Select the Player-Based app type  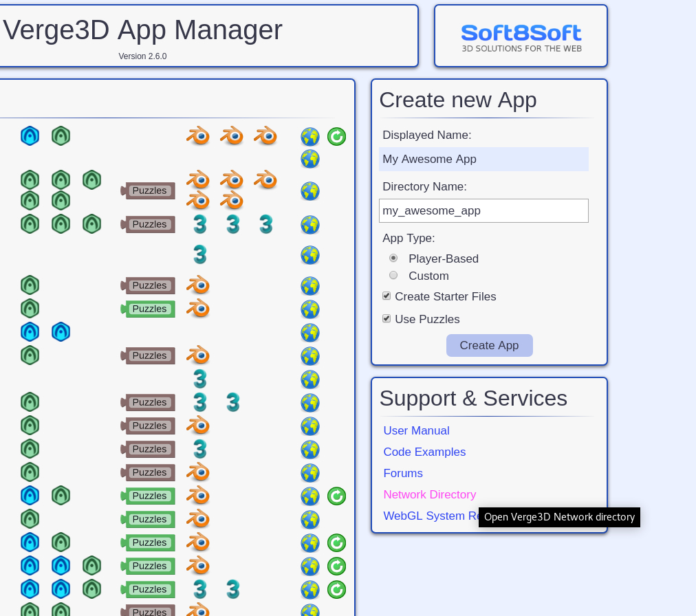(393, 258)
